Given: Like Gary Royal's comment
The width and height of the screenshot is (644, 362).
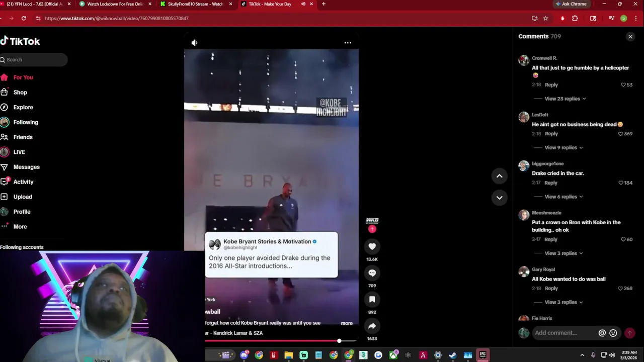Looking at the screenshot, I should [620, 289].
